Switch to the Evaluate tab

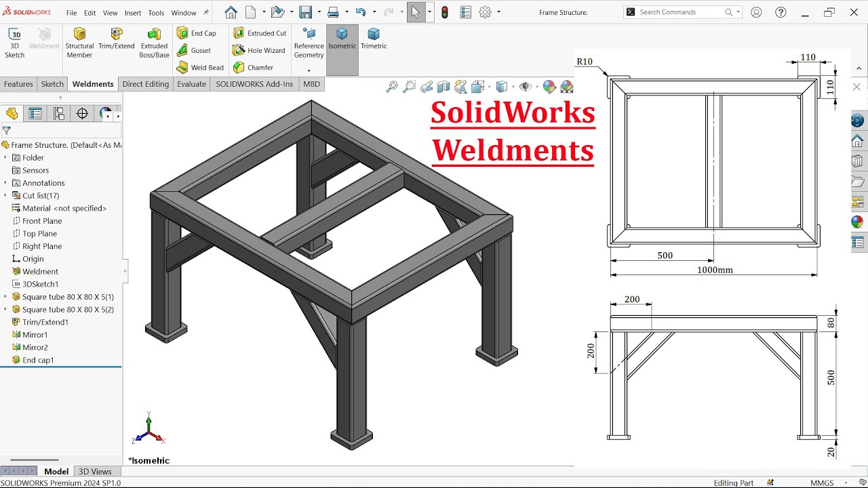(x=192, y=84)
